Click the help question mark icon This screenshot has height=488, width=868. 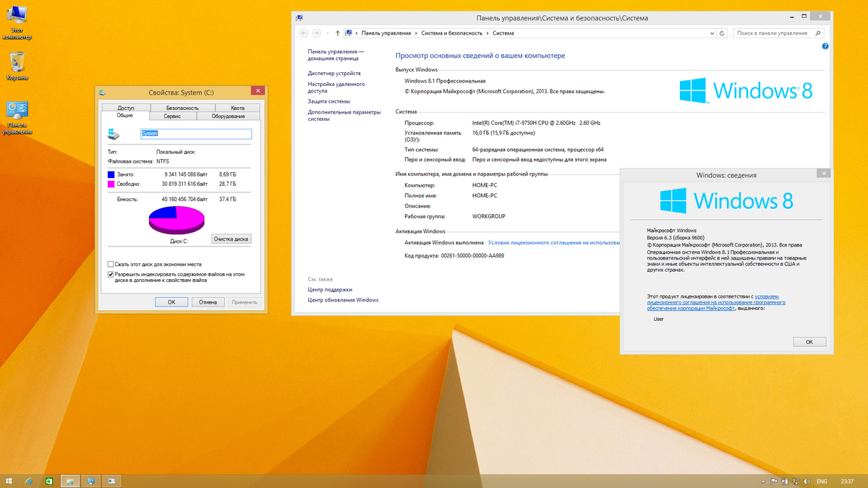tap(825, 46)
